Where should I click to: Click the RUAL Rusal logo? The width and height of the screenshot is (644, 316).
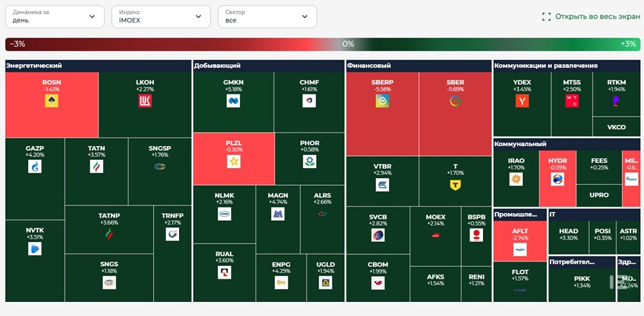pyautogui.click(x=224, y=272)
